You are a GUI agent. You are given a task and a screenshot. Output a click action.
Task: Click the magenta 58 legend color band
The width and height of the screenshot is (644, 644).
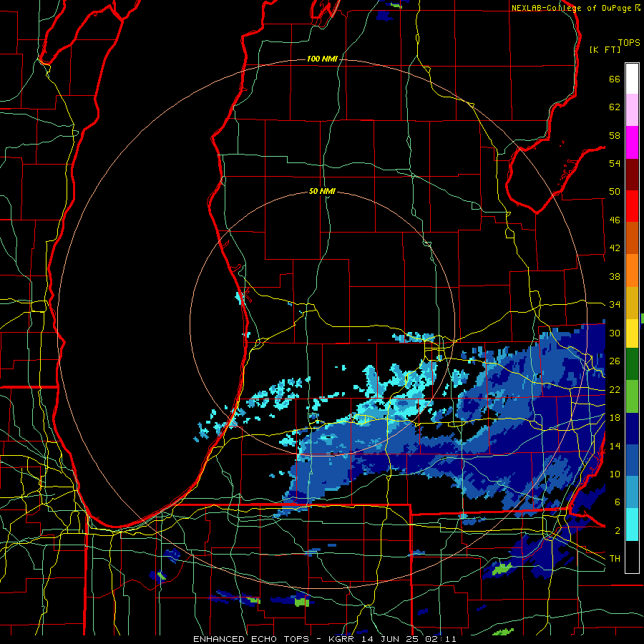(632, 142)
